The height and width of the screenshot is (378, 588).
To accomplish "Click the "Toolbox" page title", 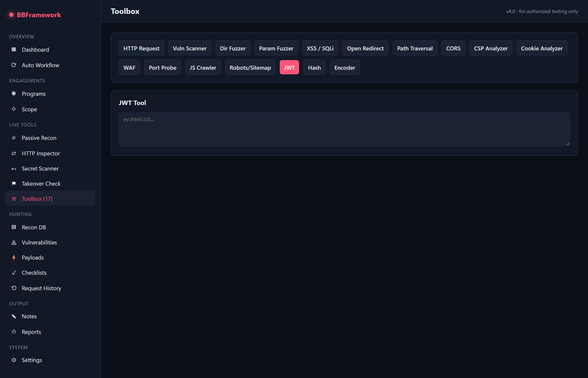I will click(125, 11).
